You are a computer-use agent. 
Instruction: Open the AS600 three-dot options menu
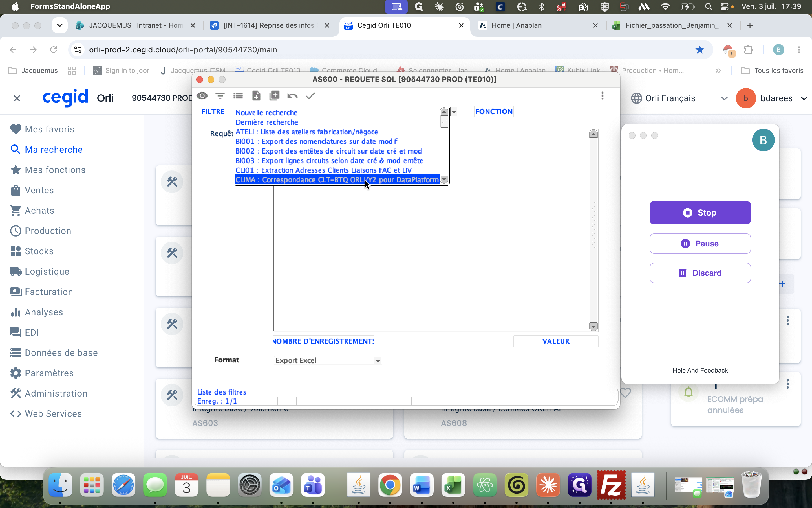pyautogui.click(x=602, y=96)
